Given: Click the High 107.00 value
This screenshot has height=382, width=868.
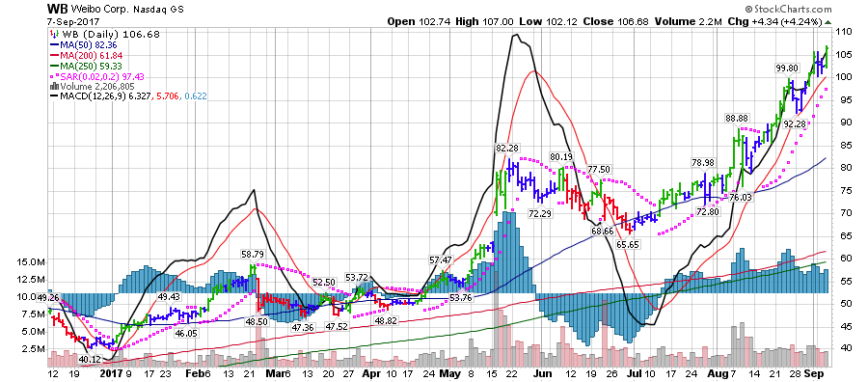Looking at the screenshot, I should [485, 22].
